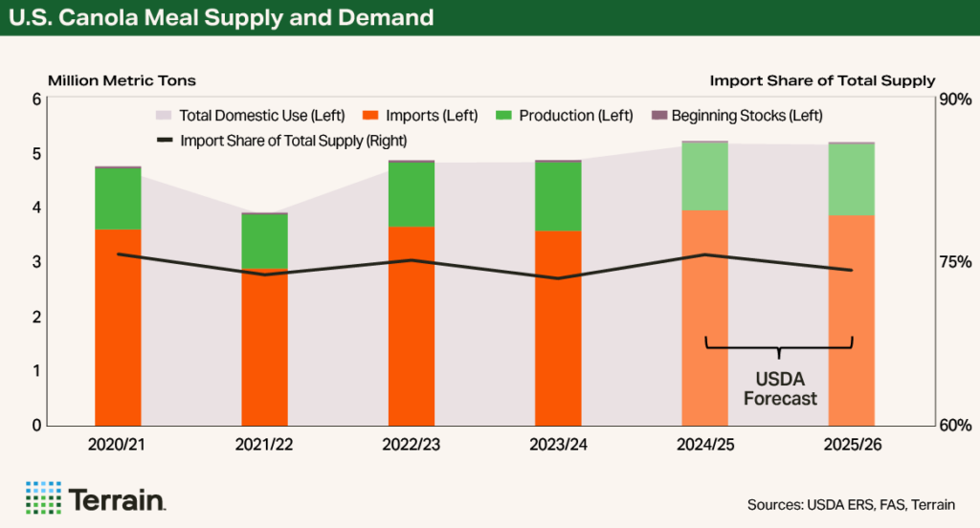Click the 2022/23 orange imports bar
The width and height of the screenshot is (980, 528).
[x=412, y=325]
